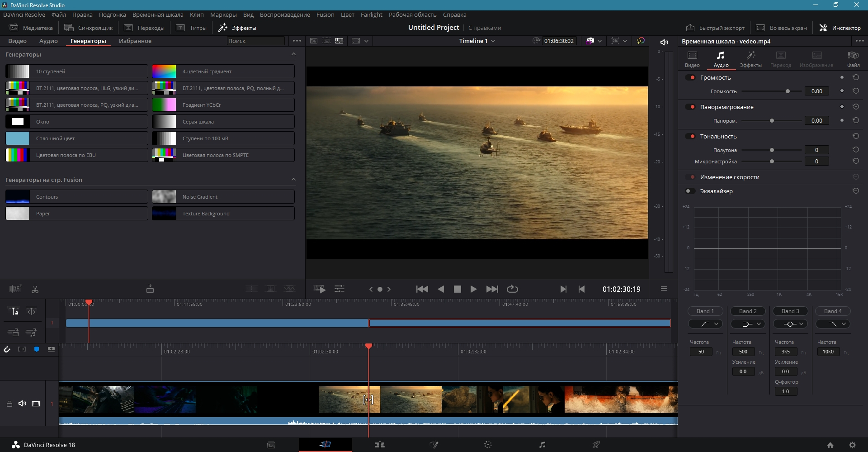Play in reverse
This screenshot has width=868, height=452.
(x=441, y=289)
